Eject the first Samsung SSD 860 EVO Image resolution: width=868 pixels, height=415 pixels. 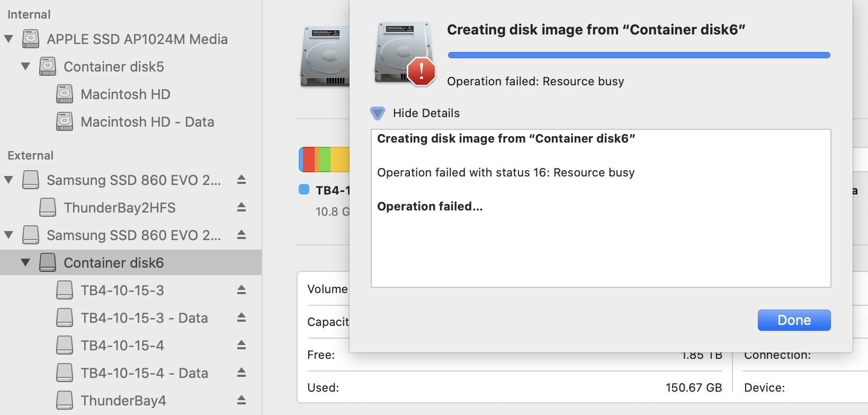tap(241, 180)
